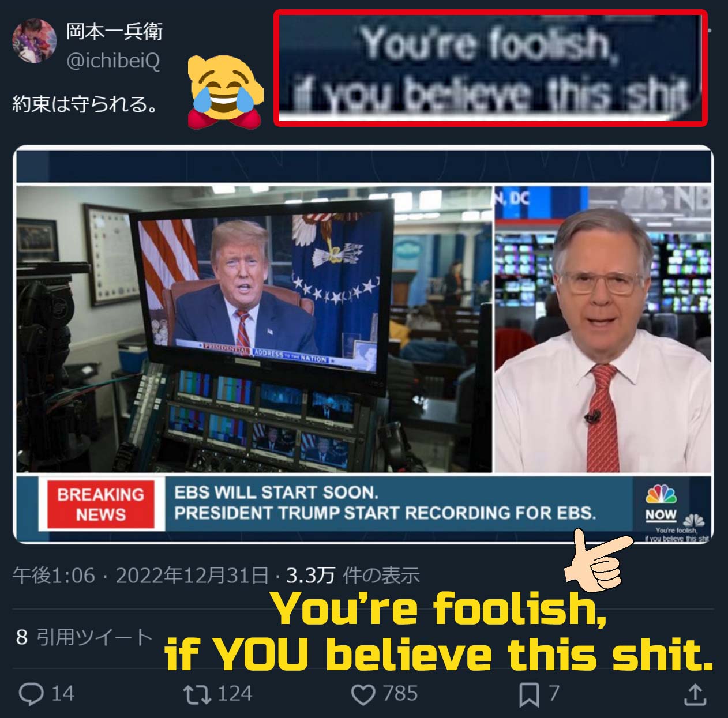Like the tweet with heart icon

(x=363, y=694)
